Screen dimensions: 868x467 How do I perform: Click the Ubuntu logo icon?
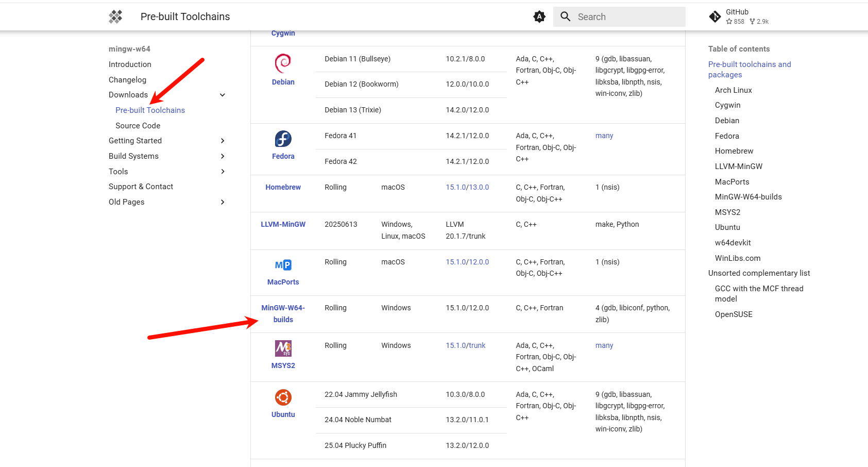[283, 397]
